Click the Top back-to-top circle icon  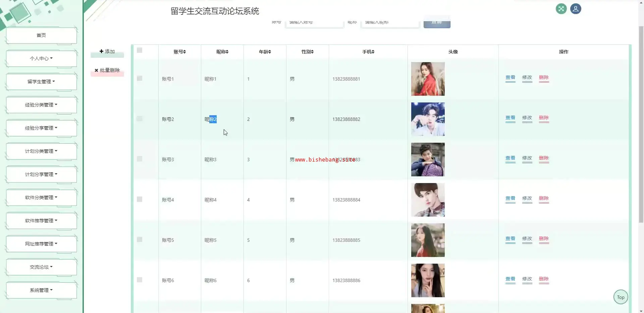coord(621,297)
